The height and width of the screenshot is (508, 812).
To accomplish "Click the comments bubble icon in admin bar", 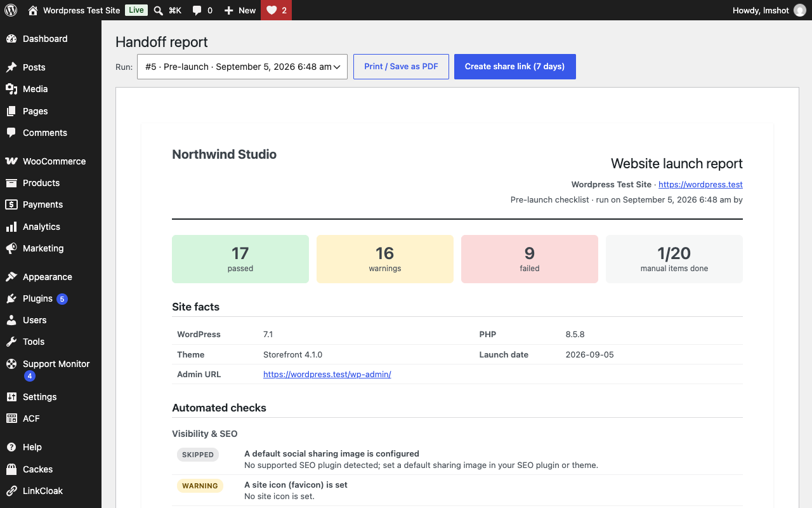I will [197, 10].
